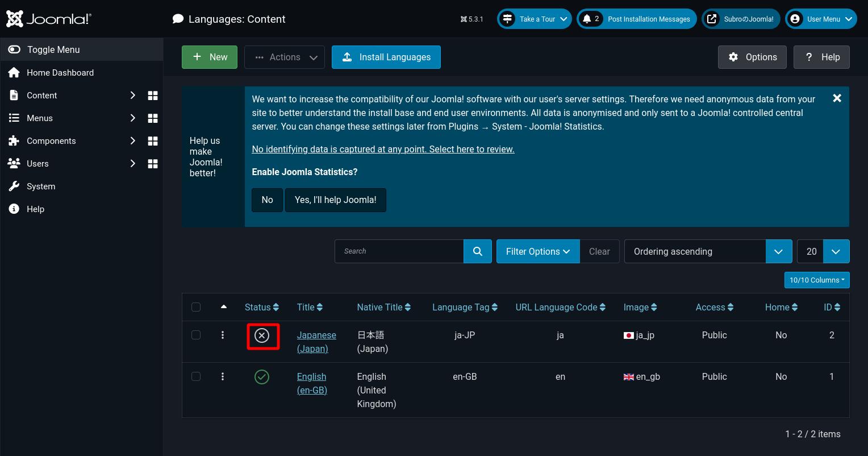Sort the table by URL Language Code
The image size is (868, 456).
tap(560, 307)
